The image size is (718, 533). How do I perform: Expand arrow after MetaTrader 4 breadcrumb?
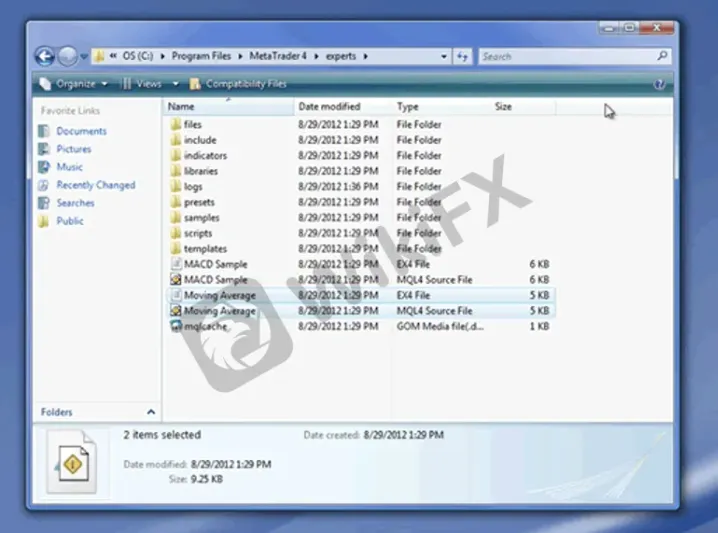coord(316,56)
